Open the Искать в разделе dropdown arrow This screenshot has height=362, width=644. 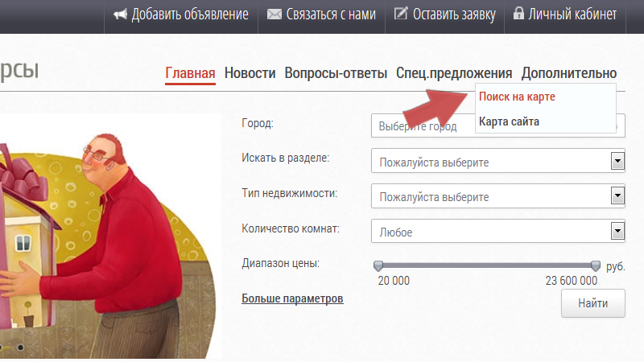[x=617, y=161]
